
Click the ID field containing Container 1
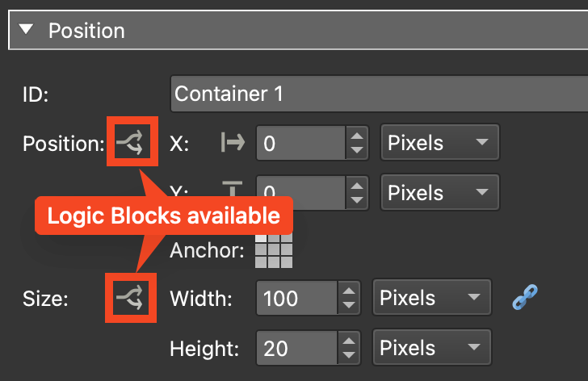click(378, 94)
